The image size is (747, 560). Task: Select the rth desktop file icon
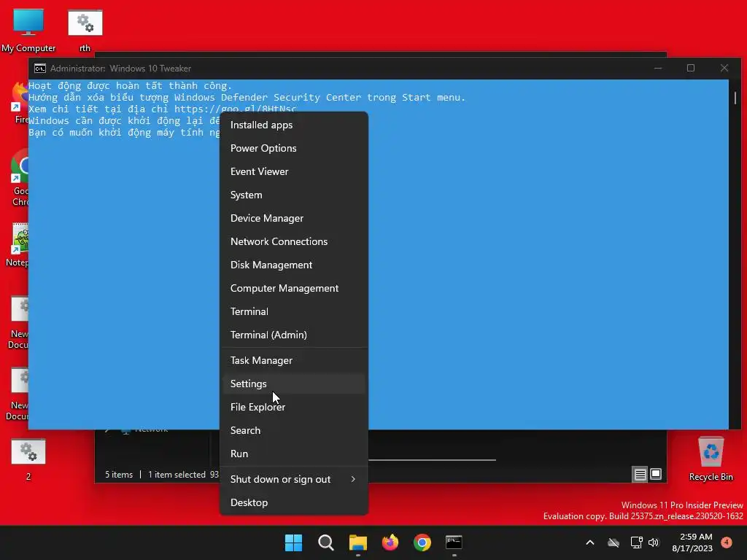pos(85,31)
